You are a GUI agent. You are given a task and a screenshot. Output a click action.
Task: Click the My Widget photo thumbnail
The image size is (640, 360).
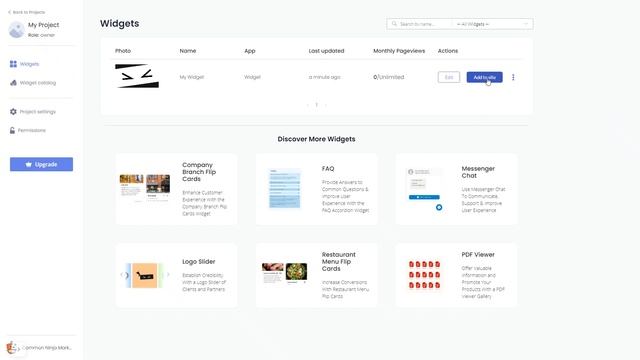pos(137,76)
